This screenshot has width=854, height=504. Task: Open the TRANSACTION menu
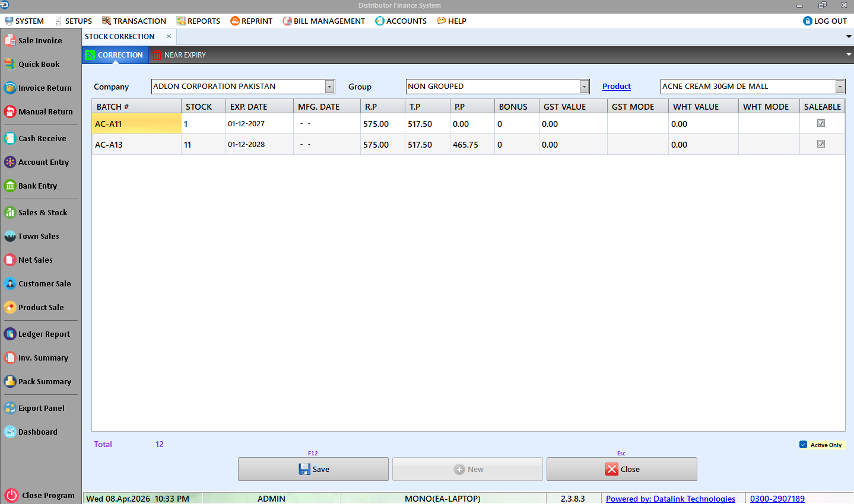point(134,21)
